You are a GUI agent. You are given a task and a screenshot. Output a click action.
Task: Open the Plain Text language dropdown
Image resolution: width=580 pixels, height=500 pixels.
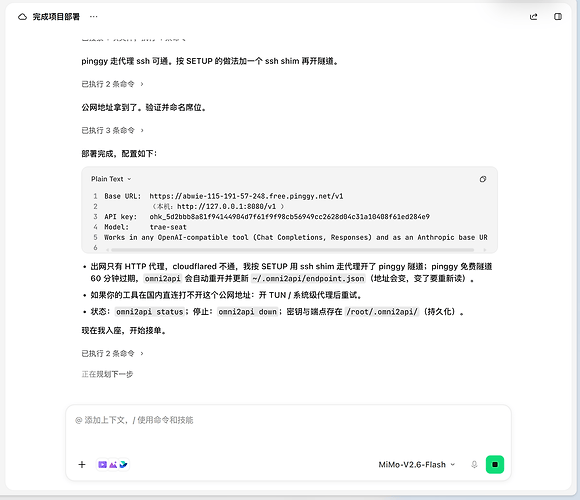pos(111,179)
